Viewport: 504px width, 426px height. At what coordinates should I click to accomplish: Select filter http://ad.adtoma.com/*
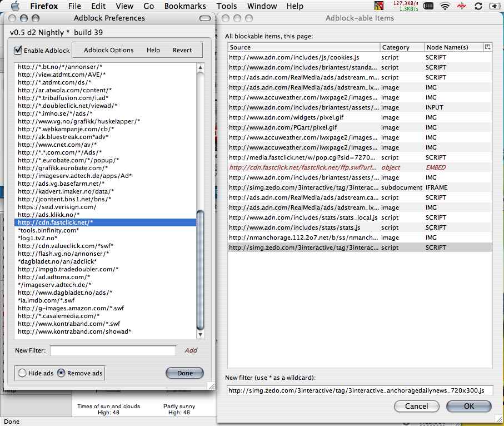[105, 277]
